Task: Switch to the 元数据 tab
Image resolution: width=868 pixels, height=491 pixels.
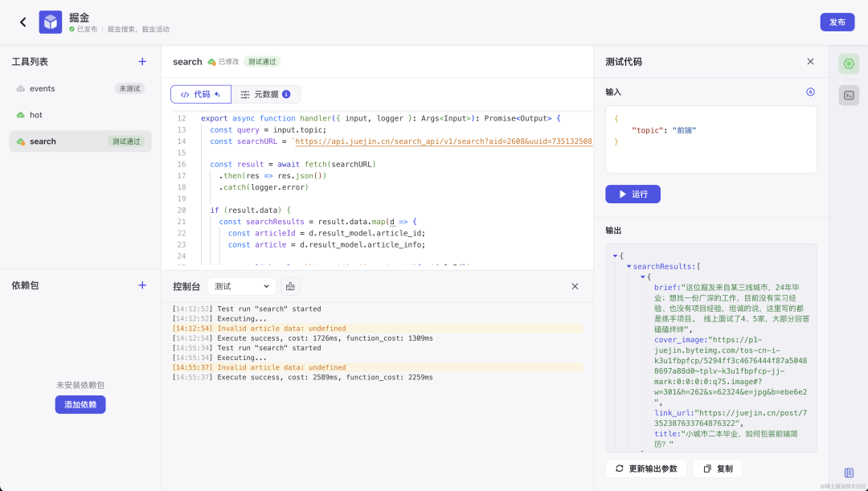Action: 266,95
